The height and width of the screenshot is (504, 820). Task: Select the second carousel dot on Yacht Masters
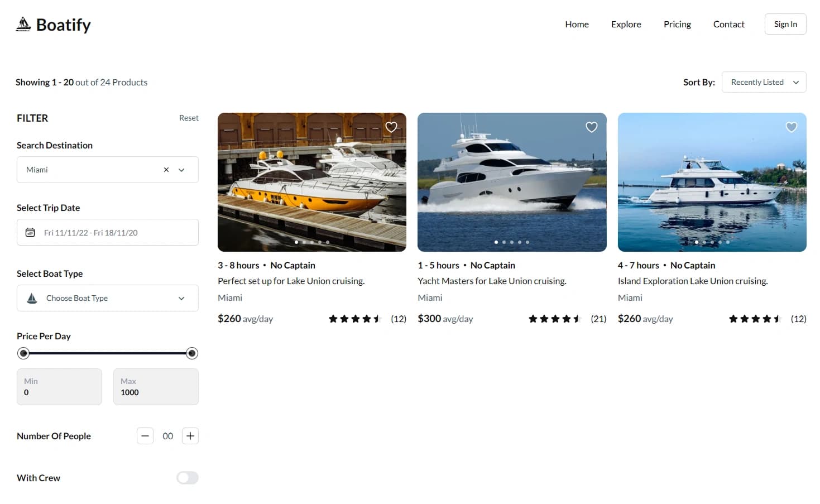(x=504, y=242)
